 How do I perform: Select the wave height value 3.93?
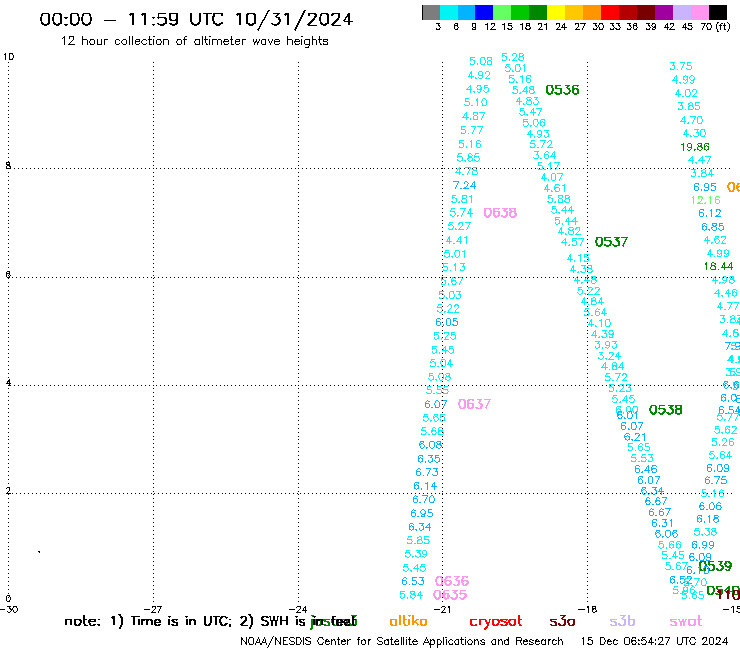pos(606,345)
